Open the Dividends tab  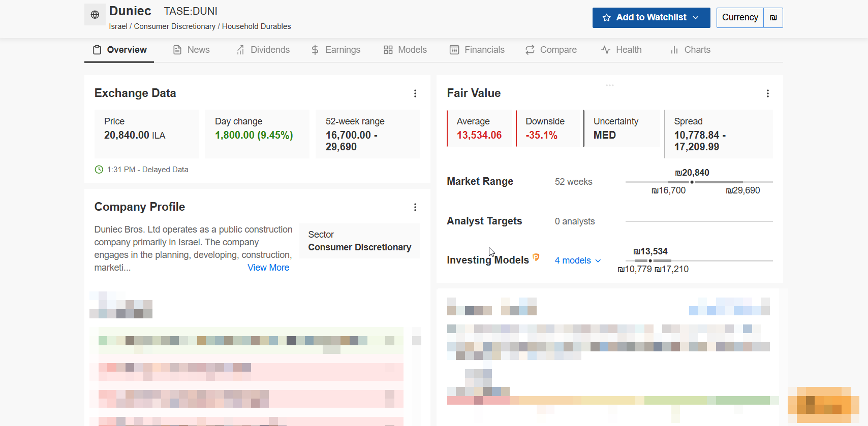(263, 50)
